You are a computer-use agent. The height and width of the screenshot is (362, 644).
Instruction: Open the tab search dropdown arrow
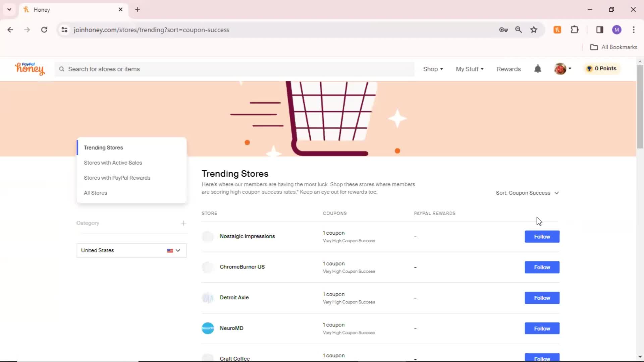(9, 9)
